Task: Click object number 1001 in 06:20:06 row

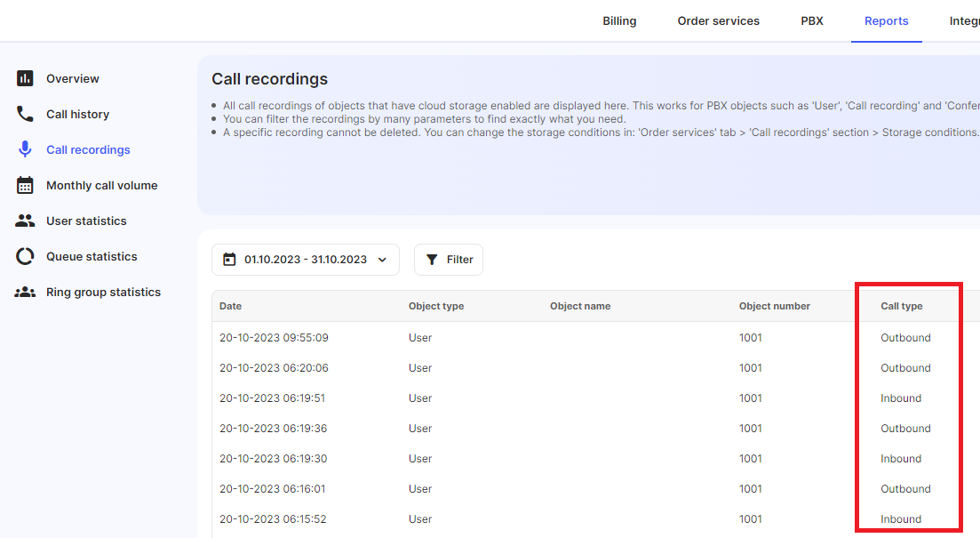Action: (750, 368)
